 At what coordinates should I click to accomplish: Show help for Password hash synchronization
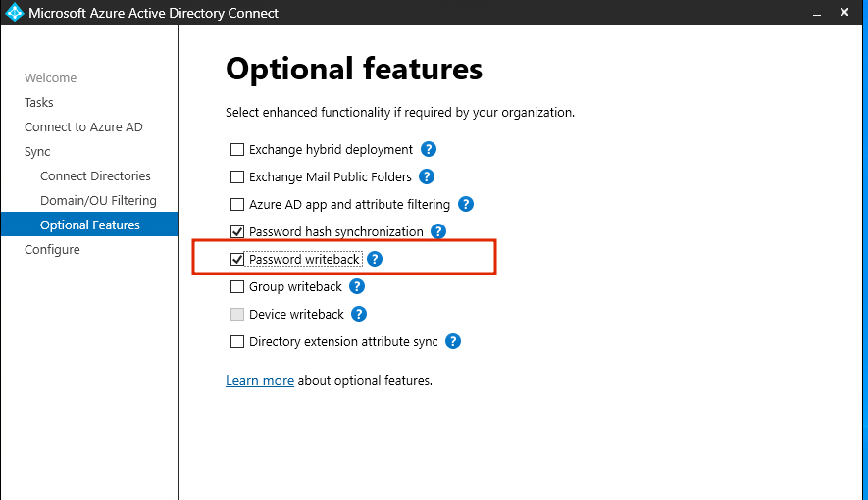pyautogui.click(x=438, y=232)
